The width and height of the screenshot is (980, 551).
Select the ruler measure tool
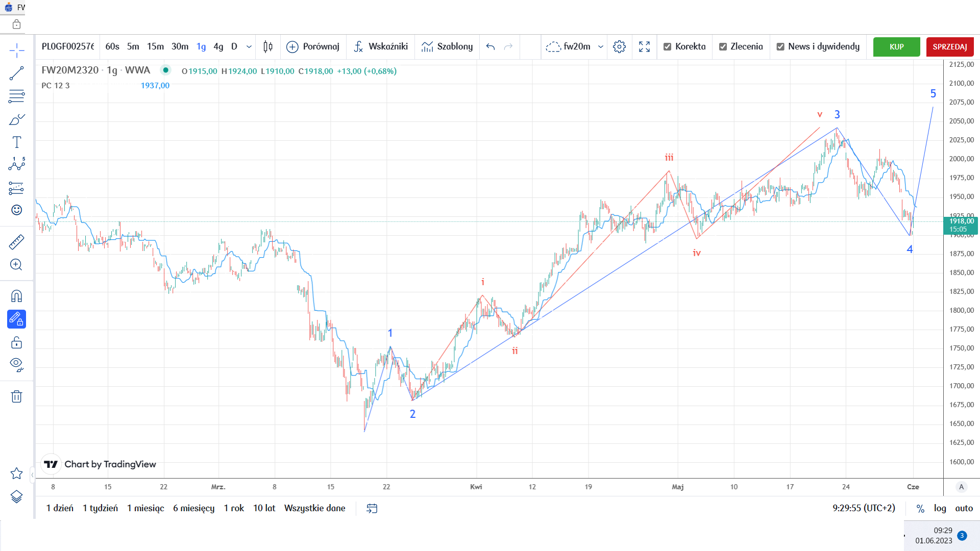point(16,242)
